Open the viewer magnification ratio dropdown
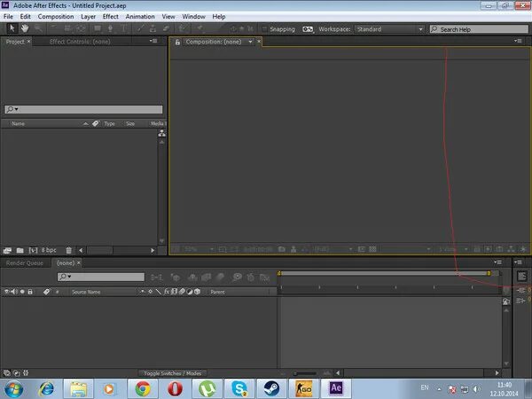The image size is (532, 399). click(x=199, y=249)
